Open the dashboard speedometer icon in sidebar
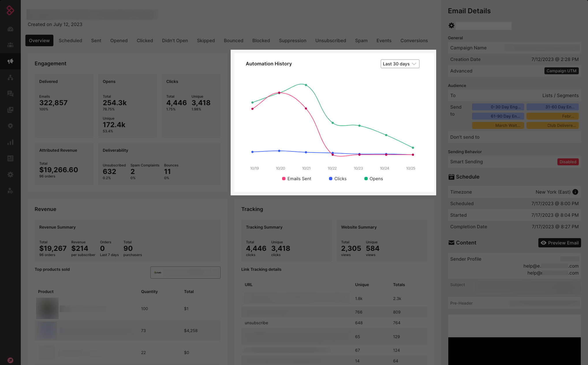 click(x=10, y=29)
